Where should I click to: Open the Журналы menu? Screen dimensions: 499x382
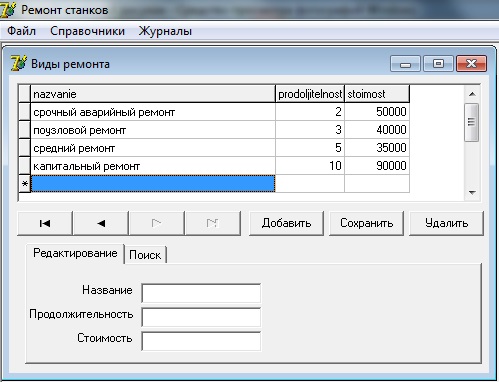coord(165,31)
